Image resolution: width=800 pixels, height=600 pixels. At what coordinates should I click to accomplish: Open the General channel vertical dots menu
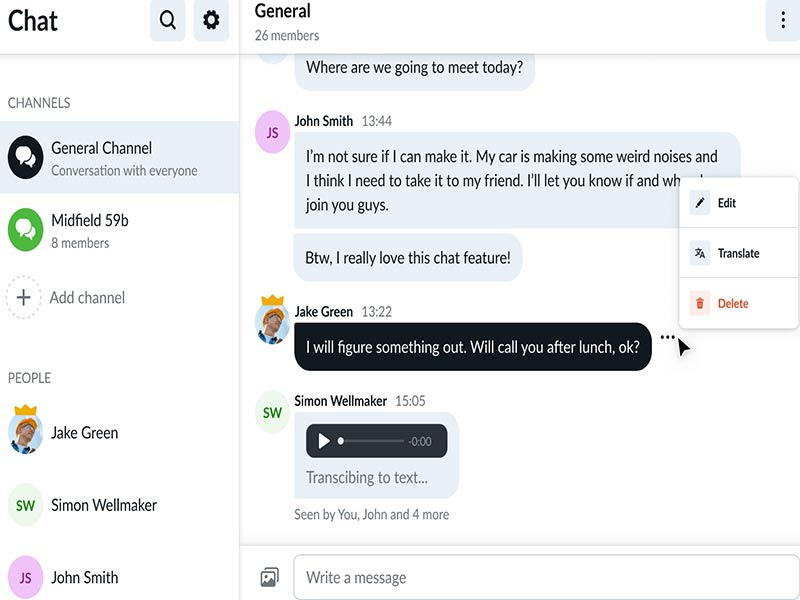pos(782,21)
